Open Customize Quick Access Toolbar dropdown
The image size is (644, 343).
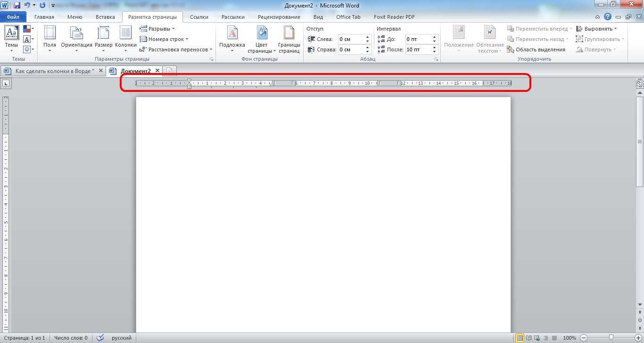52,6
